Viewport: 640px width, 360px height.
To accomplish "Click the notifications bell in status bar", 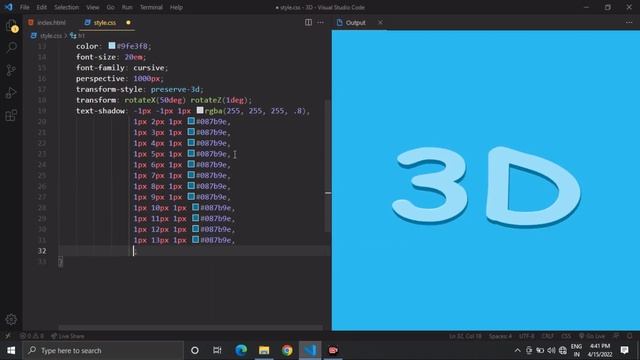I will point(630,336).
